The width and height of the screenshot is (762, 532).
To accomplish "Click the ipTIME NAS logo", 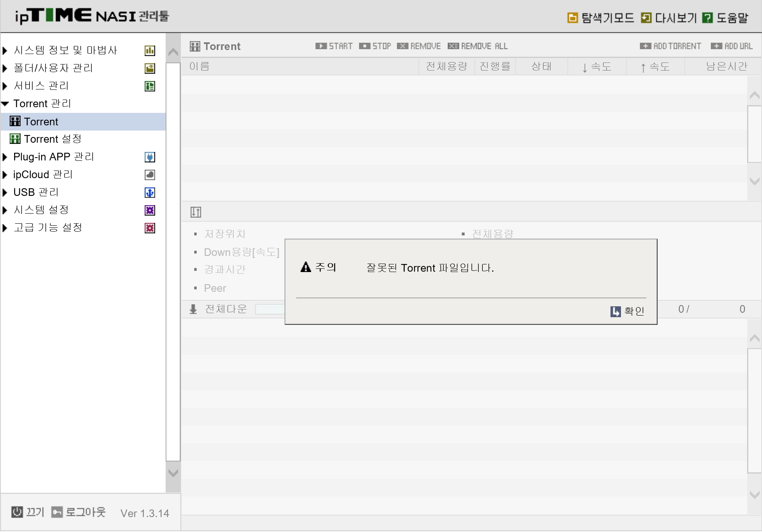I will tap(92, 16).
